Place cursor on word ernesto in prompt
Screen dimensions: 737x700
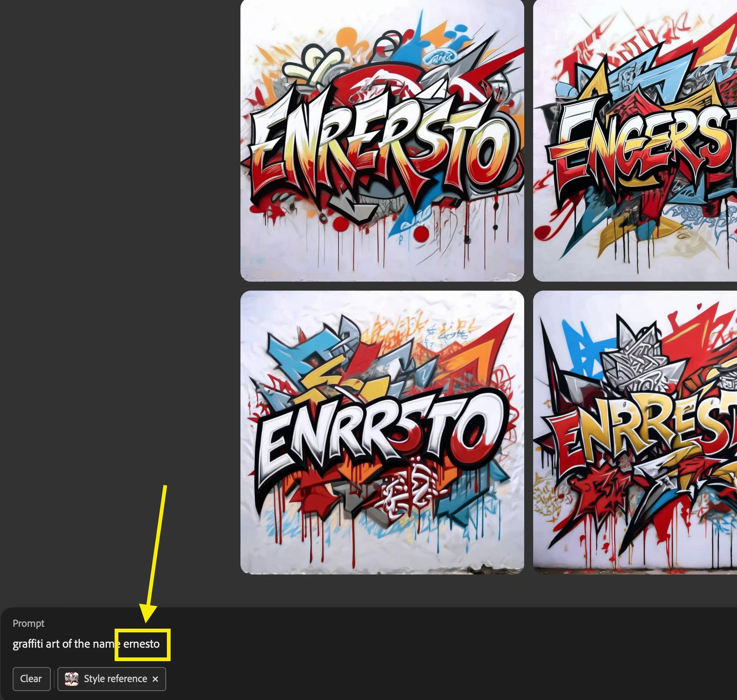click(142, 644)
